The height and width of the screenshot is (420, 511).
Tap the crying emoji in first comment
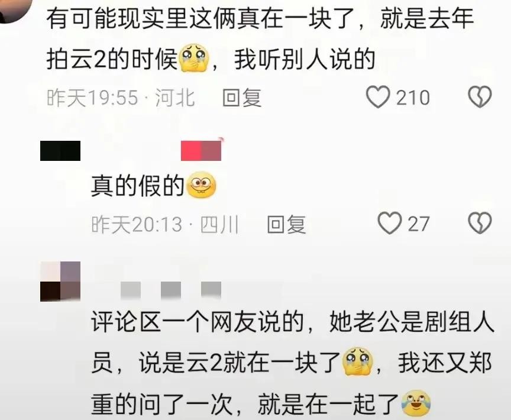193,59
